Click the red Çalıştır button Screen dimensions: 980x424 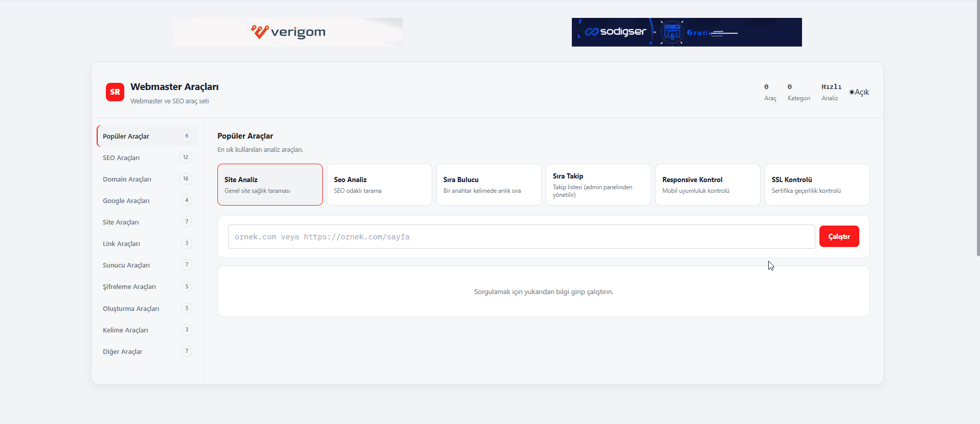click(x=839, y=236)
